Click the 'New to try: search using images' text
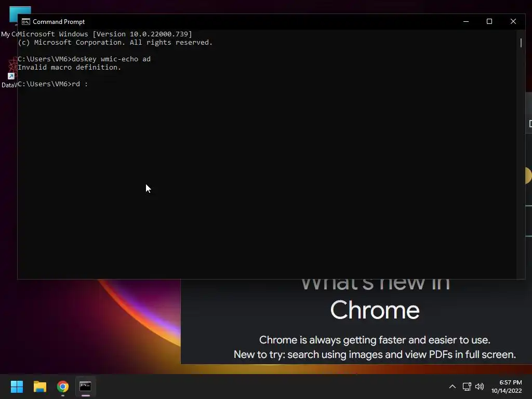The image size is (532, 399). (x=375, y=354)
